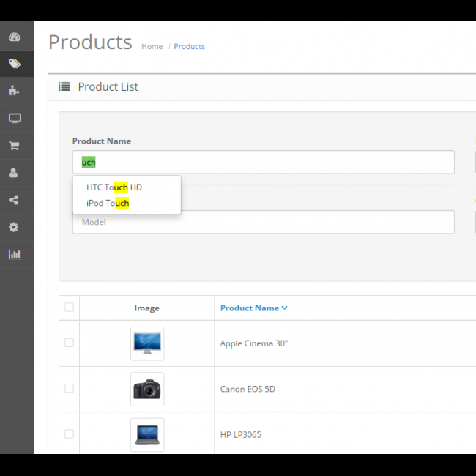Open the Canon EOS 5D camera thumbnail
The width and height of the screenshot is (476, 476).
tap(147, 389)
